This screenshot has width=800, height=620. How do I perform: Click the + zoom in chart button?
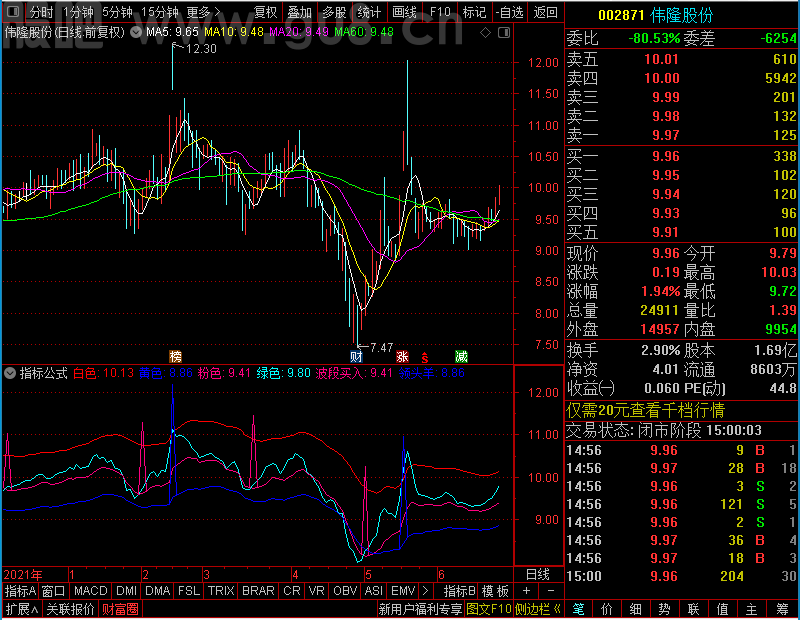point(526,591)
